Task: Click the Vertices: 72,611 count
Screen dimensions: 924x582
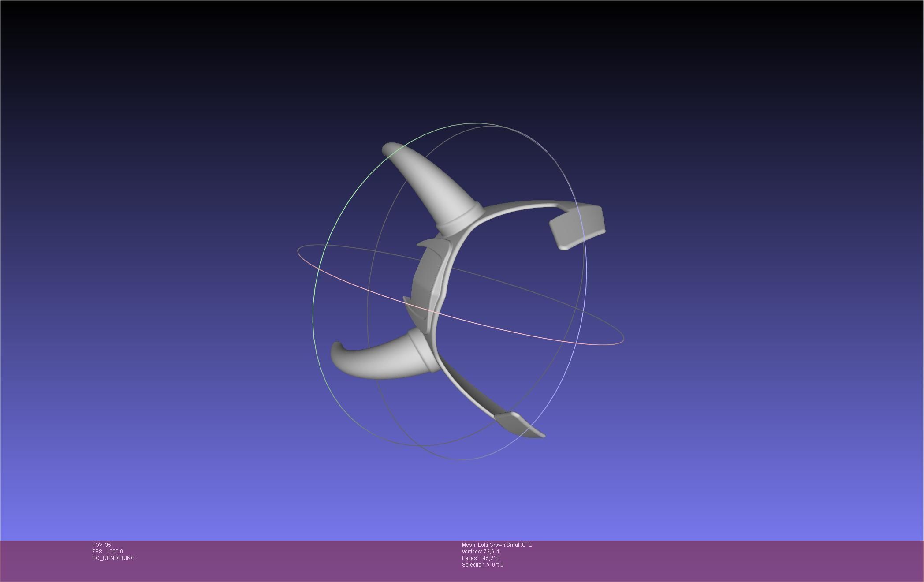Action: (x=481, y=552)
